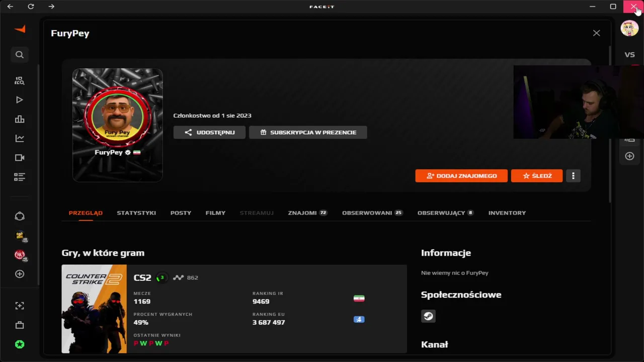This screenshot has height=362, width=644.
Task: Open the search icon in left sidebar
Action: coord(20,54)
